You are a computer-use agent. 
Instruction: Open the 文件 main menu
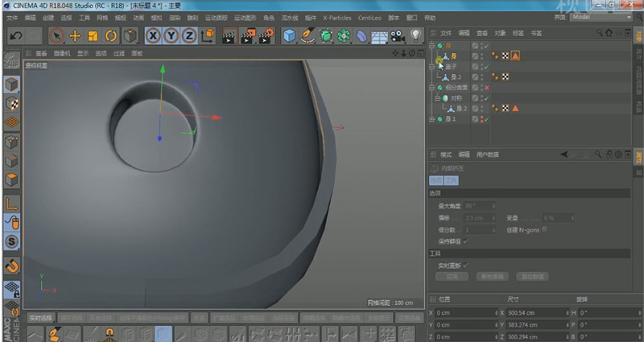[x=12, y=18]
